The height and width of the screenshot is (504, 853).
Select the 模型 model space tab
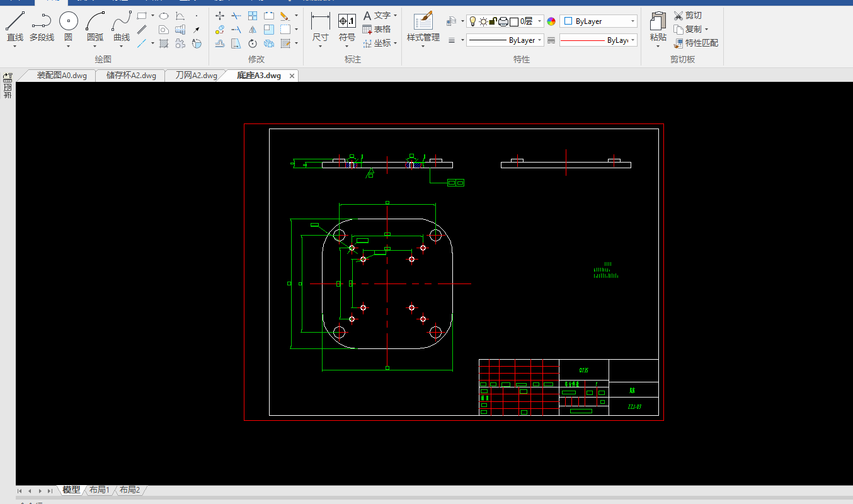(x=71, y=490)
